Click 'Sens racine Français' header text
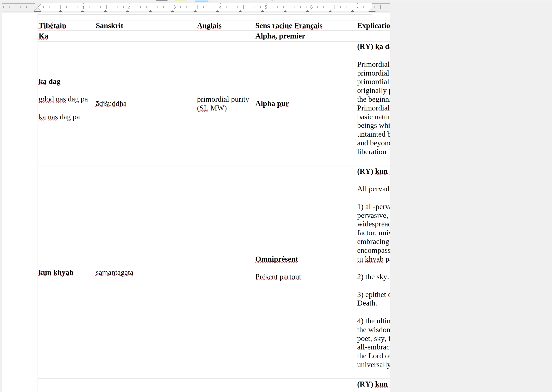This screenshot has height=392, width=552. click(x=289, y=26)
